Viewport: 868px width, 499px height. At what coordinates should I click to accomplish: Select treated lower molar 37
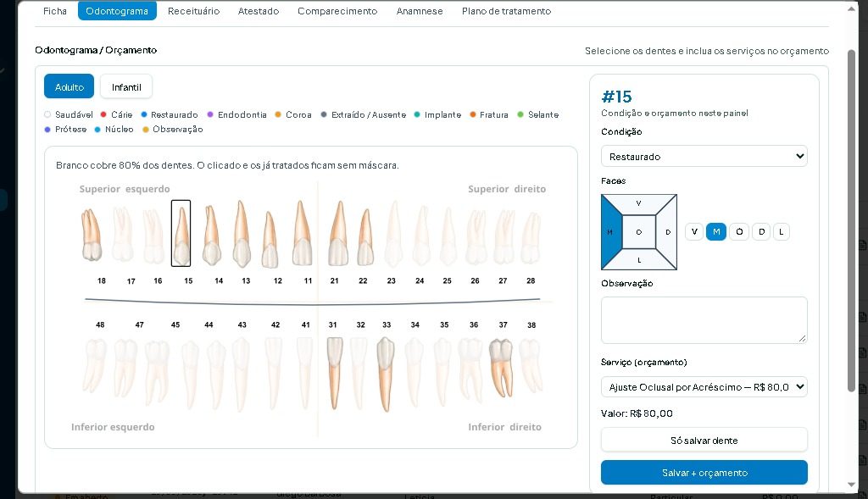(501, 368)
